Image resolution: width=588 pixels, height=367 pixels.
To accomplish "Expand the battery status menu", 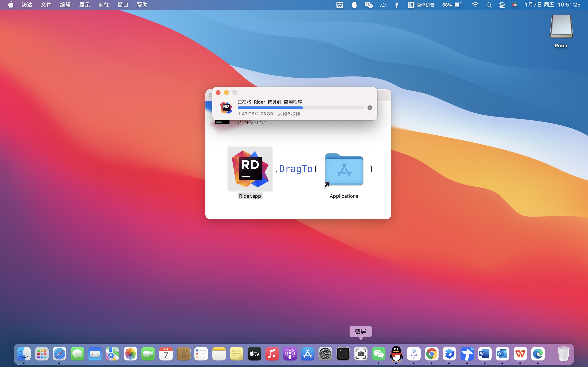I will pos(453,5).
